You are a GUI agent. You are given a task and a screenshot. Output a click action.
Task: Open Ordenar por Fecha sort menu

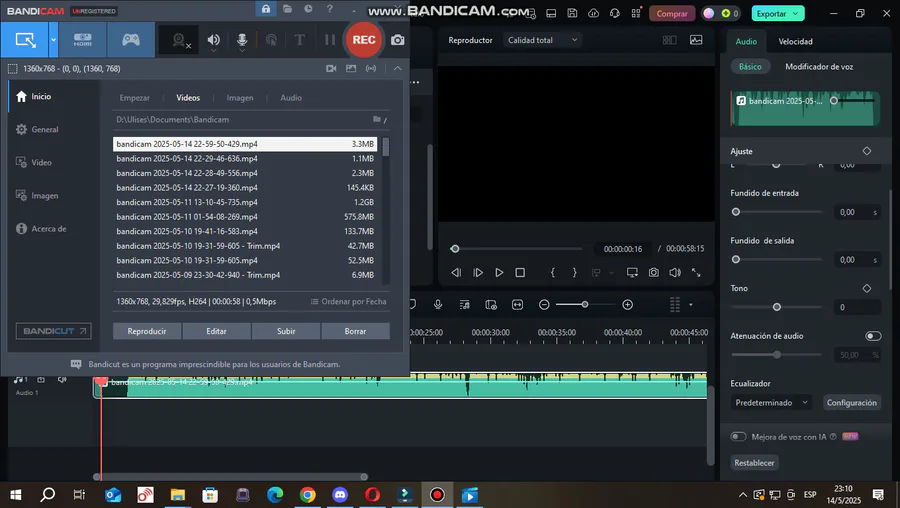348,301
